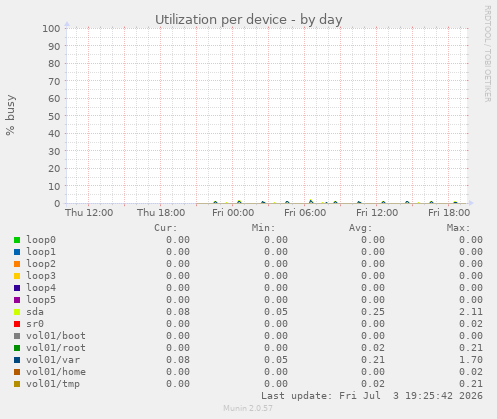Click the loop3 yellow legend swatch
497x419 pixels.
(17, 276)
